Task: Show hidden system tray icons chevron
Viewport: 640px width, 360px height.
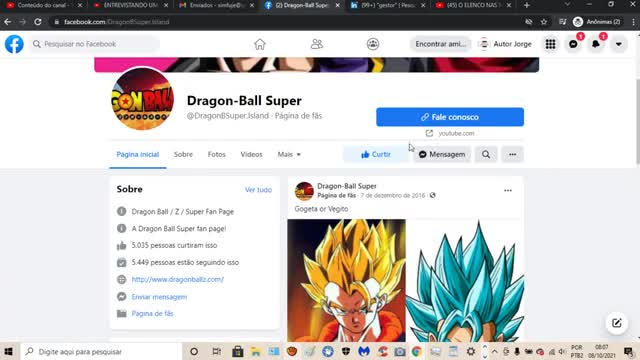Action: [494, 351]
